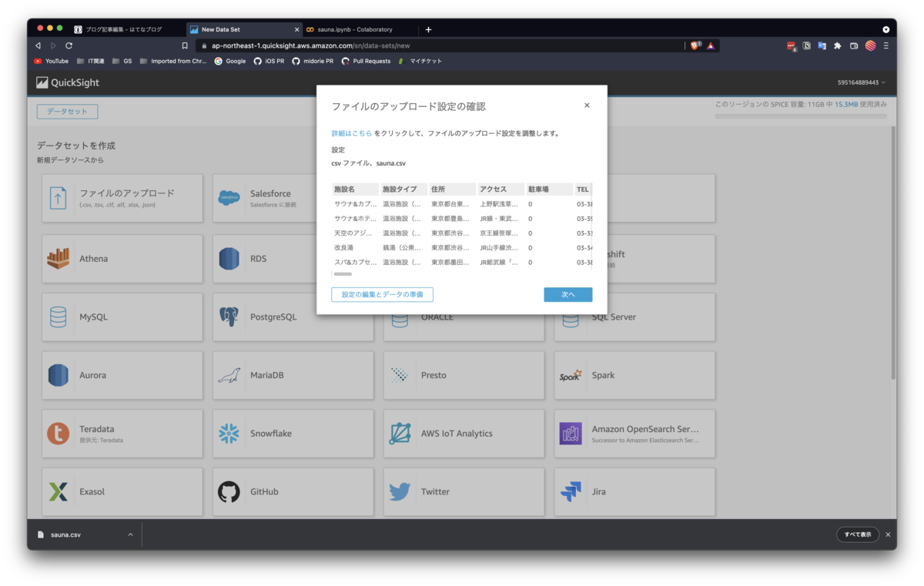Click the 改良湯 cell in the preview

pos(344,248)
